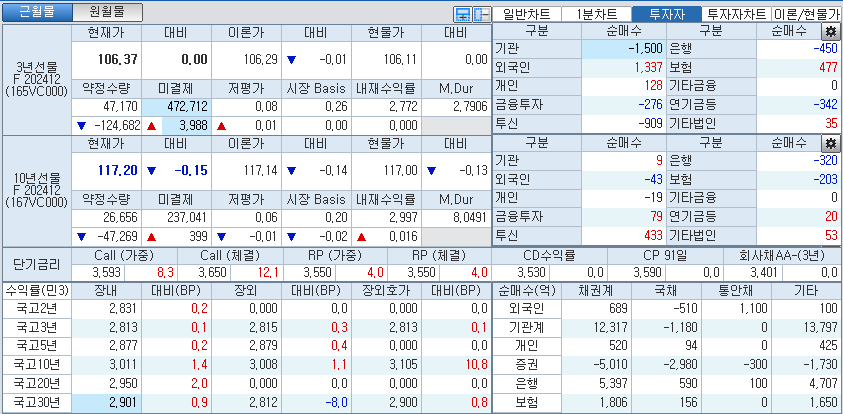Click the 국고3년 row label

point(37,327)
